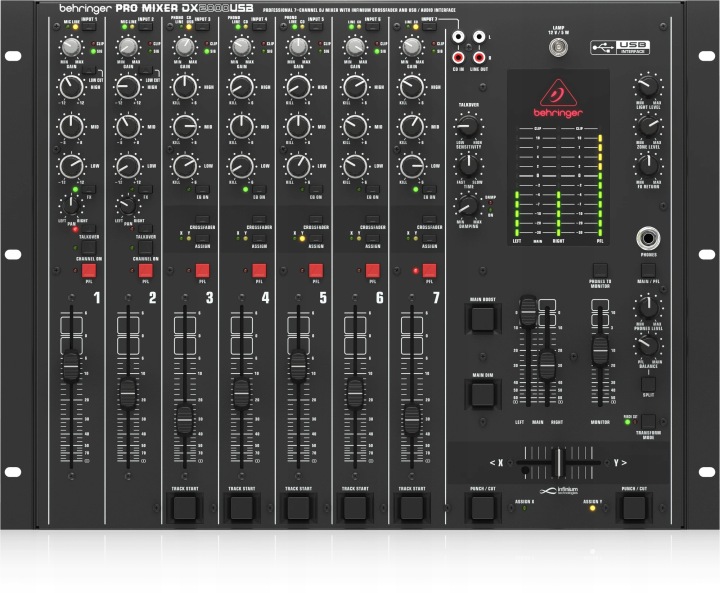Click the FX Return knob

[648, 165]
